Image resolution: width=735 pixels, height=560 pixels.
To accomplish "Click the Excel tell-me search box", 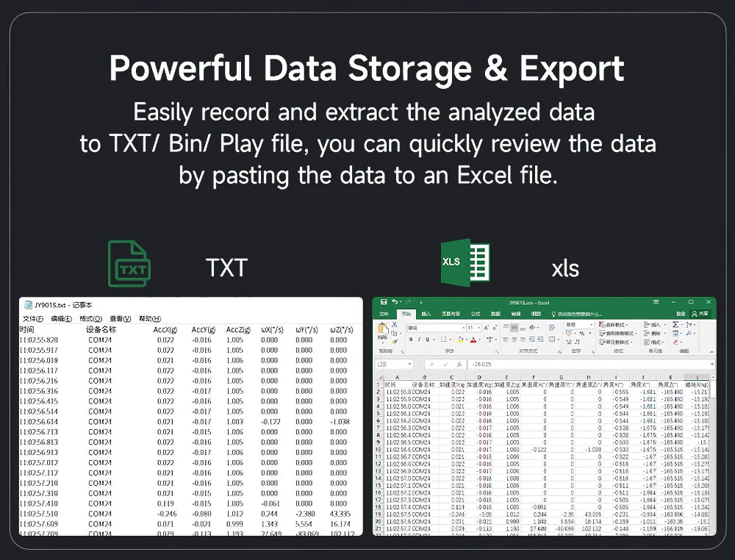I will coord(577,314).
